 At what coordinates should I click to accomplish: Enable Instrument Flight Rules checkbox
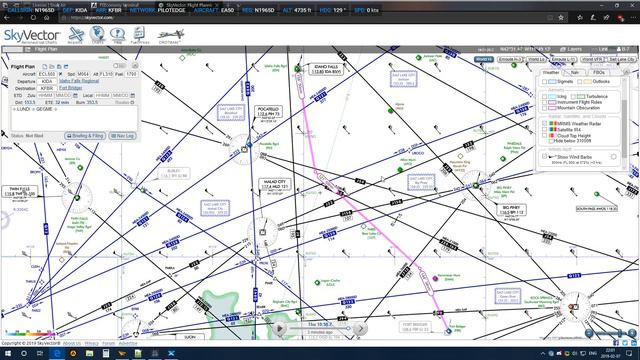[x=544, y=102]
